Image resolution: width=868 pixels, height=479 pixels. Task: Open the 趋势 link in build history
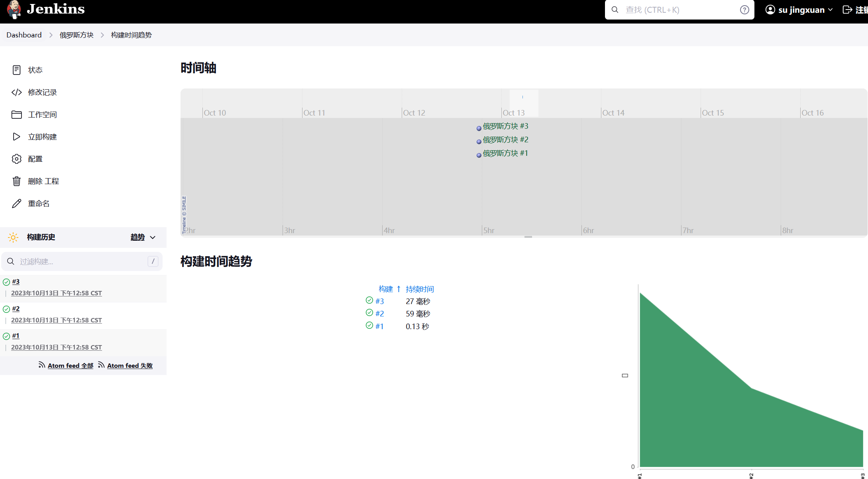coord(137,238)
